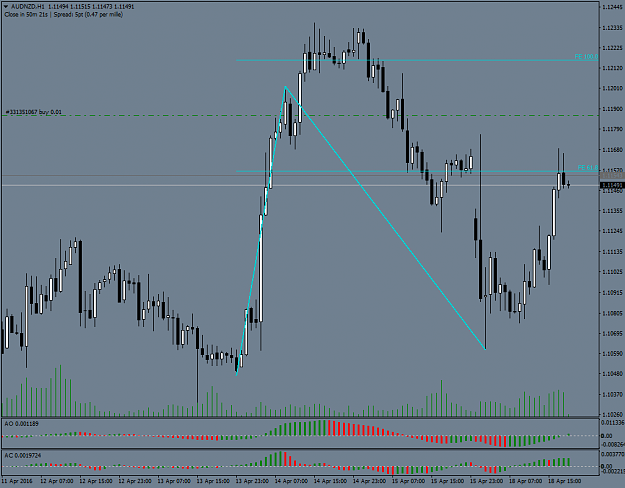Click the 1.10805 price axis label
The height and width of the screenshot is (488, 625).
pyautogui.click(x=613, y=313)
